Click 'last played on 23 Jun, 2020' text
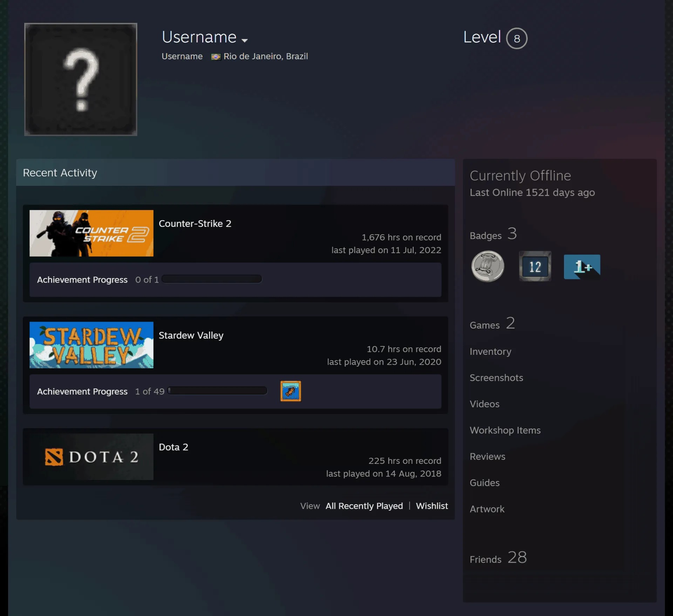This screenshot has height=616, width=673. (x=384, y=362)
